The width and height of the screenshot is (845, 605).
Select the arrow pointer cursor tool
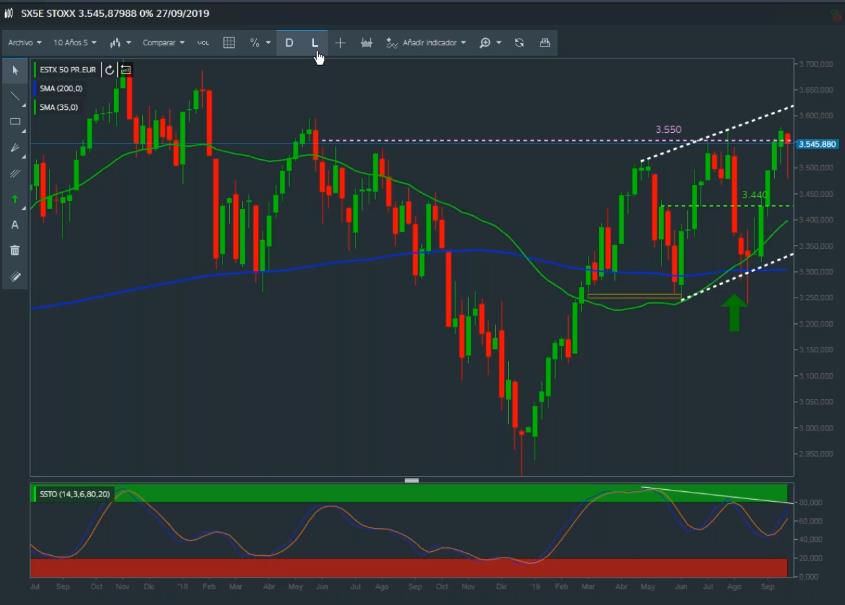coord(15,71)
